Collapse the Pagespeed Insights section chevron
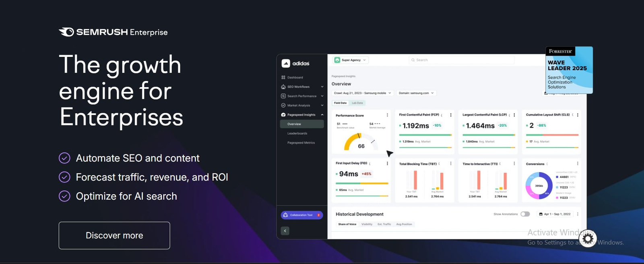This screenshot has height=264, width=644. coord(322,114)
